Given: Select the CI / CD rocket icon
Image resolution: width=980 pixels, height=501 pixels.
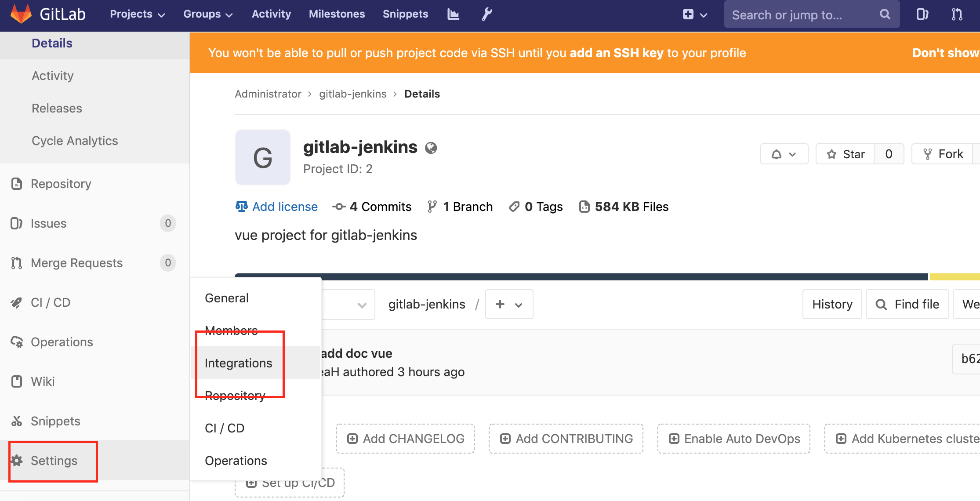Looking at the screenshot, I should (x=17, y=302).
